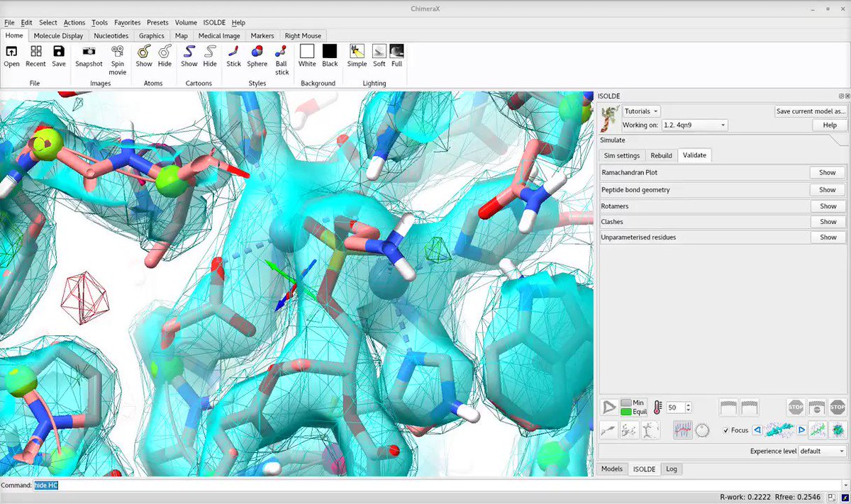The height and width of the screenshot is (504, 851).
Task: Set Simple lighting
Action: (357, 51)
